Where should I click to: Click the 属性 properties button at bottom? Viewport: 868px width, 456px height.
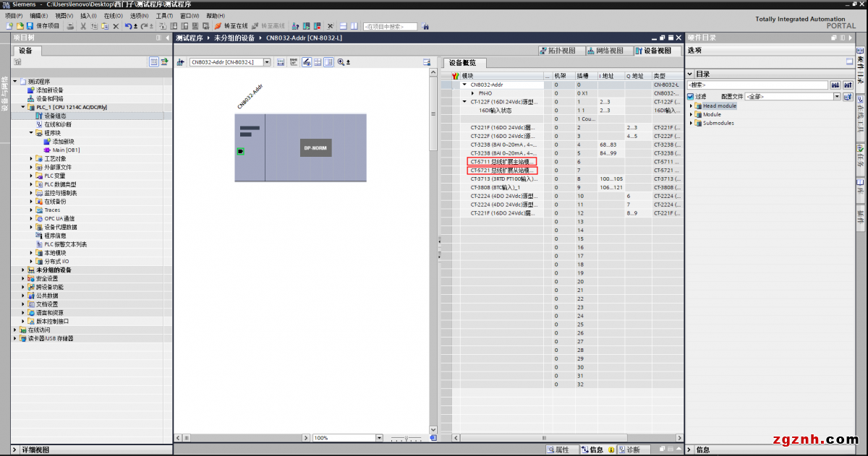pos(557,449)
